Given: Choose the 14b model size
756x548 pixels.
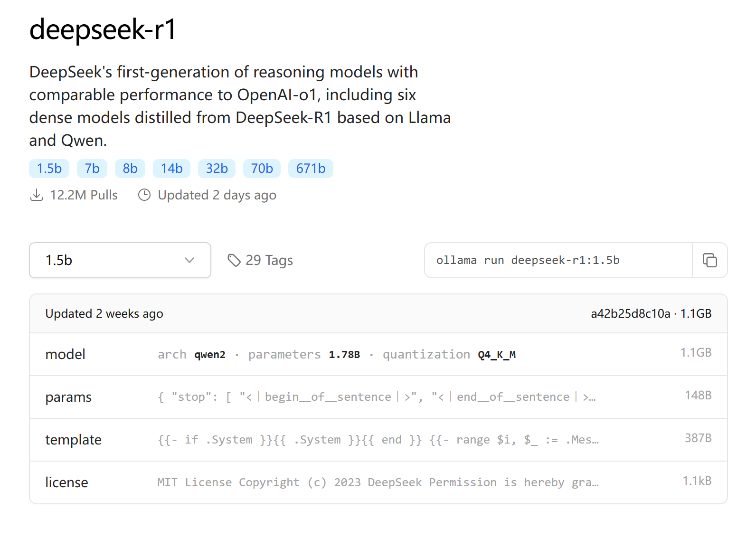Looking at the screenshot, I should click(x=171, y=169).
